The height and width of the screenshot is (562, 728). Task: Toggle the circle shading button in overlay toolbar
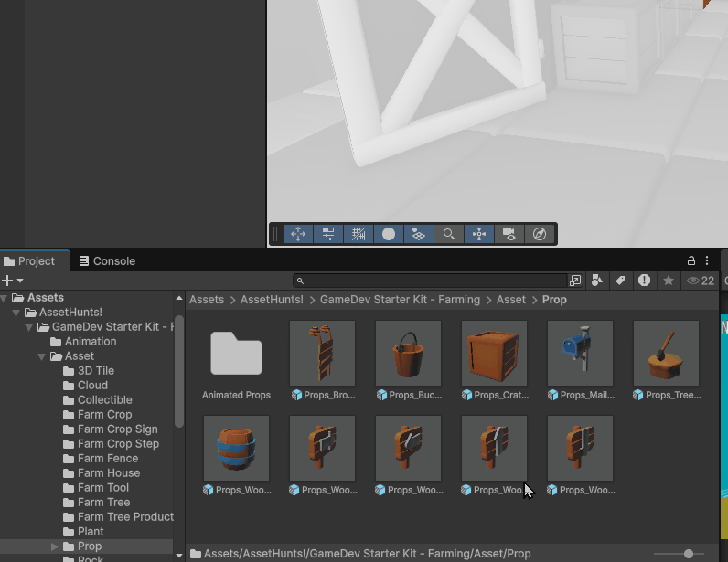coord(389,234)
